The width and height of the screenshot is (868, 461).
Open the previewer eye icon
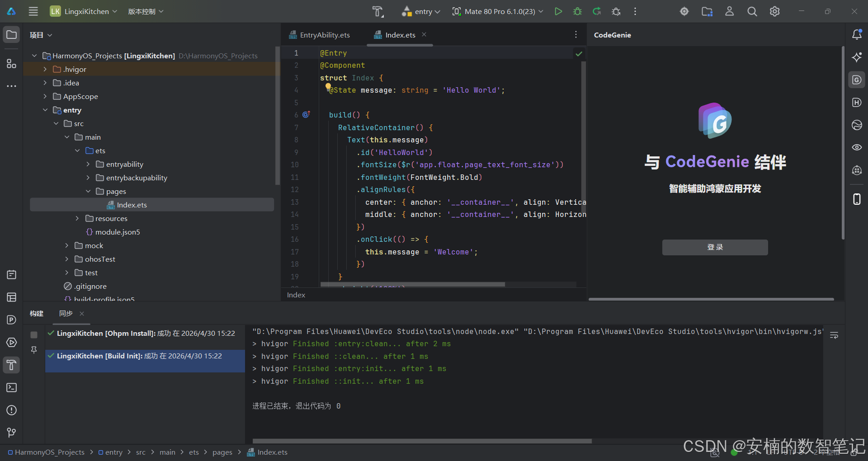[x=857, y=147]
